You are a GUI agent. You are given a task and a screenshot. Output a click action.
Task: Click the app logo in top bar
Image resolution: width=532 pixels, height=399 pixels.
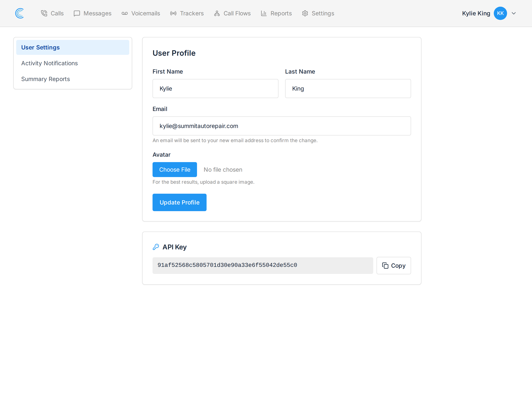coord(20,13)
